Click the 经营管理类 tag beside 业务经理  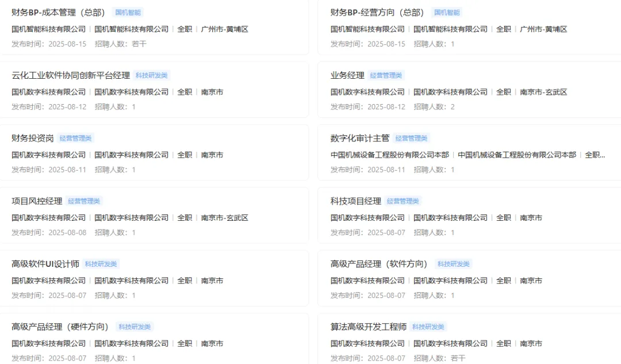click(x=386, y=75)
